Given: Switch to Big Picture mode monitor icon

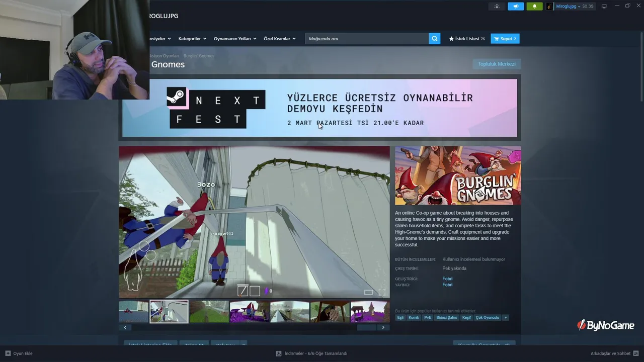Looking at the screenshot, I should 604,6.
